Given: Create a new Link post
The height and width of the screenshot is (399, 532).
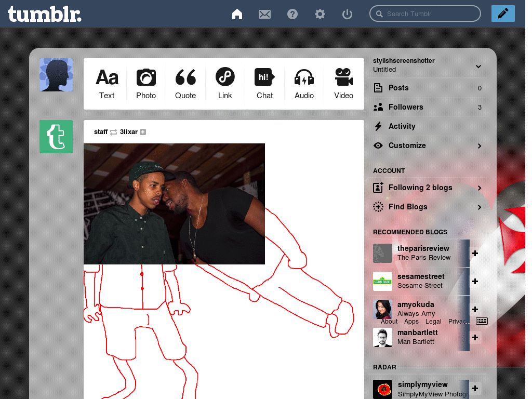Looking at the screenshot, I should (225, 84).
